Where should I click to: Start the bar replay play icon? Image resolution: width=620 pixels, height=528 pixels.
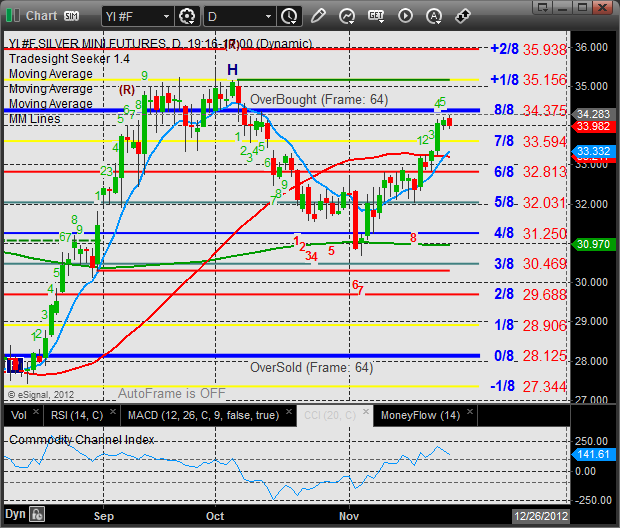click(405, 16)
